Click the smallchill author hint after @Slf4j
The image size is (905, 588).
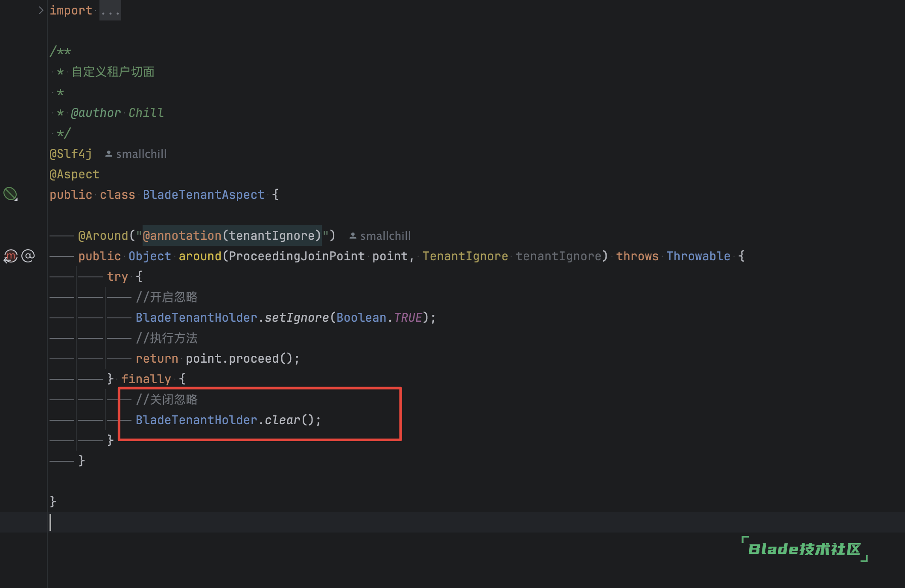[136, 154]
